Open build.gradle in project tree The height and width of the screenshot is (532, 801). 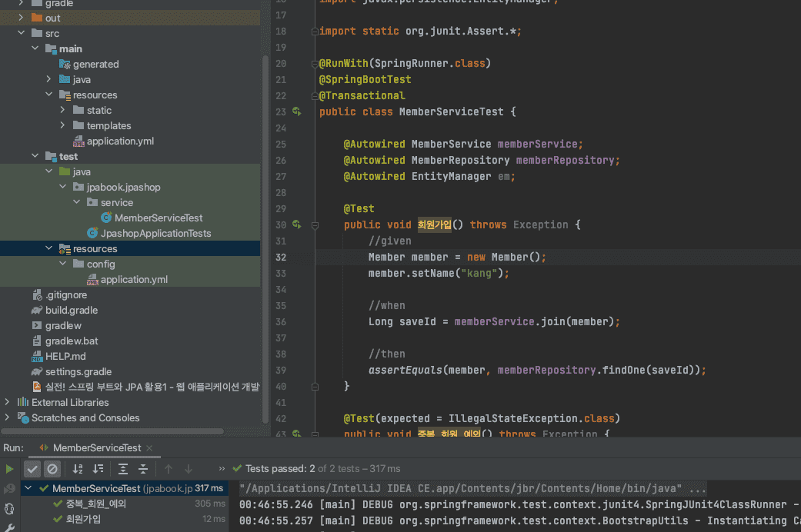coord(71,310)
